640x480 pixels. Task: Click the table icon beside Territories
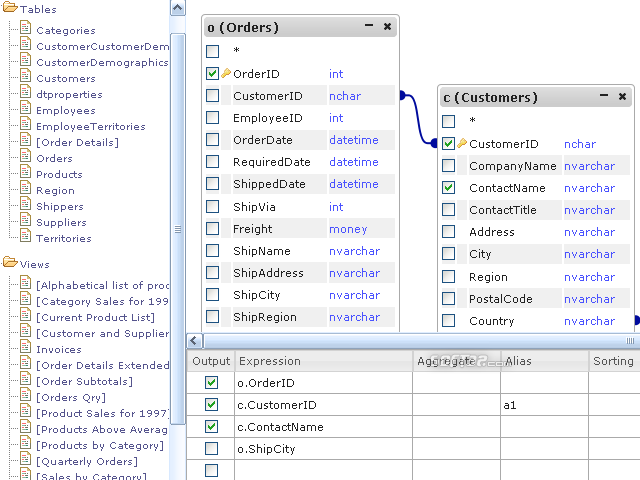(25, 236)
